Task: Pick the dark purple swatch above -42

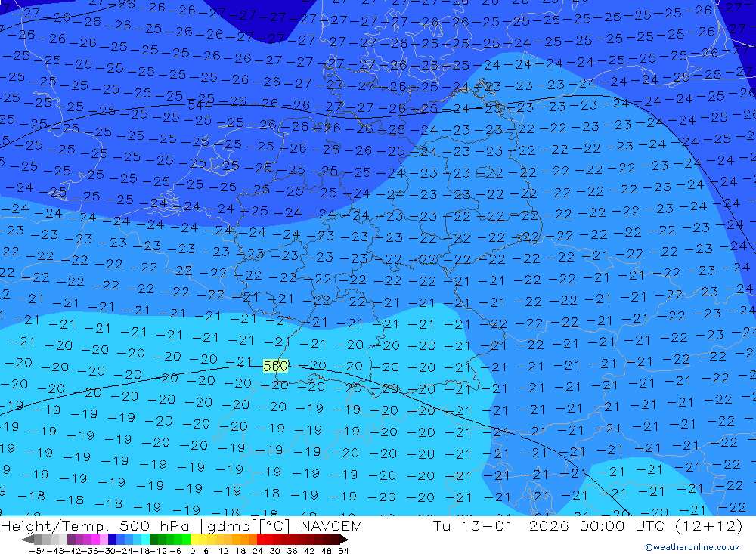Action: point(71,539)
